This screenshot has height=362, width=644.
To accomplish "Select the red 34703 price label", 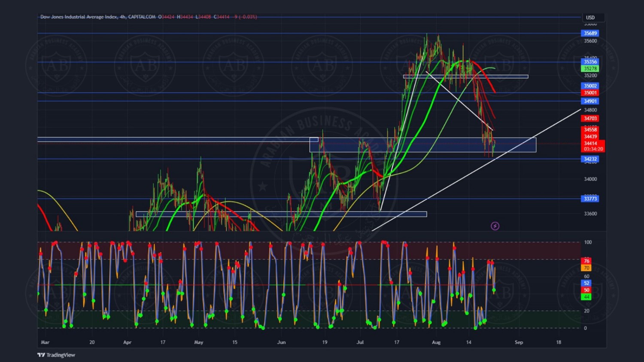I will pos(590,118).
